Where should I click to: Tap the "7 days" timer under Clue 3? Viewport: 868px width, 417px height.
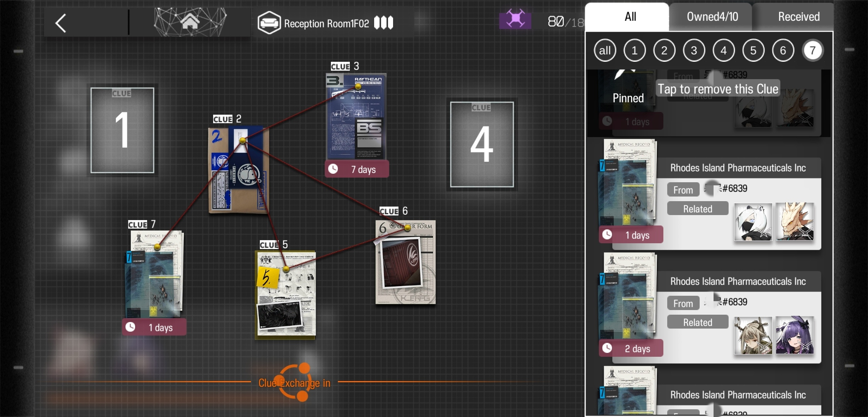point(357,169)
